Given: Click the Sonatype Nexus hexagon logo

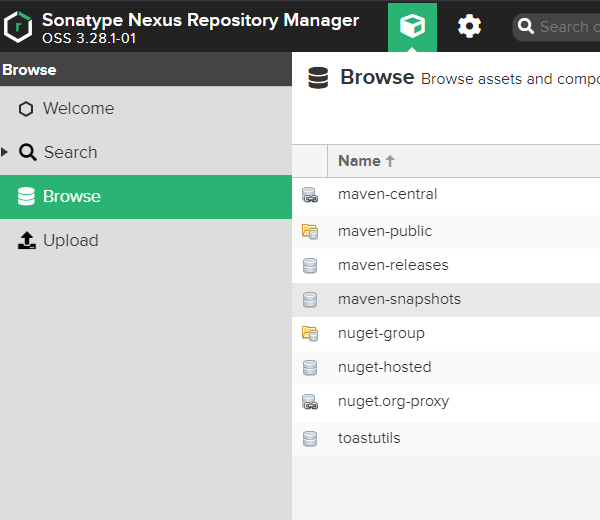Looking at the screenshot, I should coord(18,27).
